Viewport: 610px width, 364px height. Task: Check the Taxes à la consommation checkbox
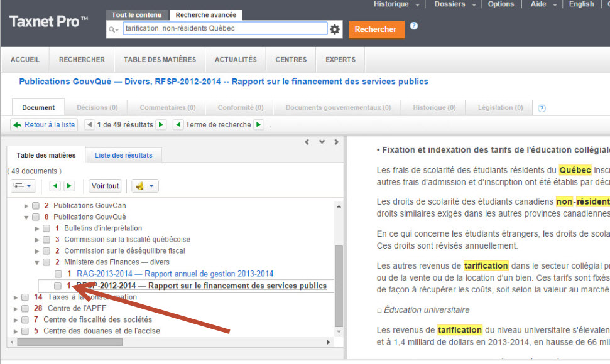25,297
